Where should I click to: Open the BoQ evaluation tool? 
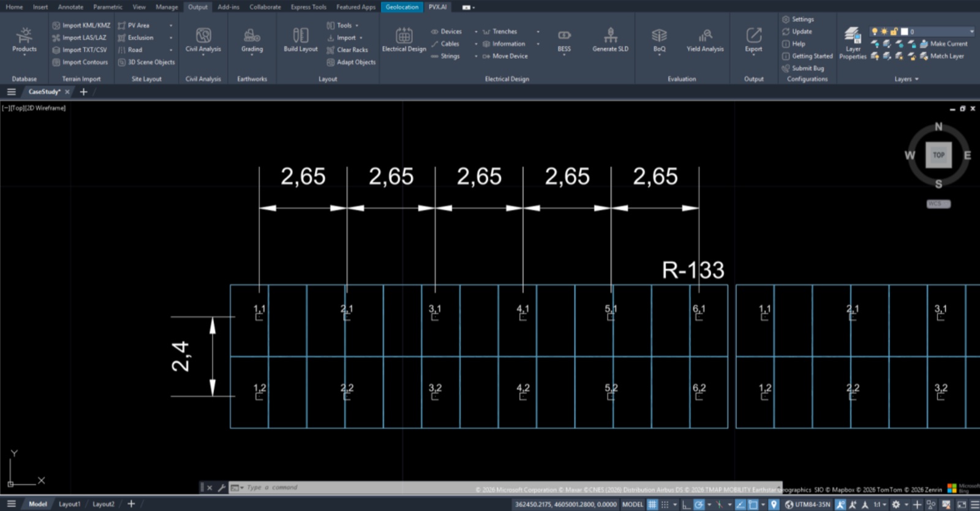(659, 40)
